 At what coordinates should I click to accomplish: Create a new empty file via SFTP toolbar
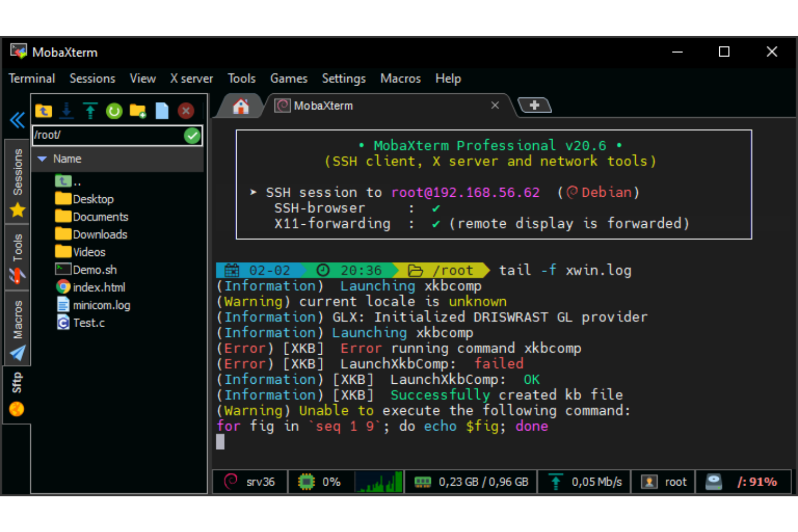coord(162,111)
